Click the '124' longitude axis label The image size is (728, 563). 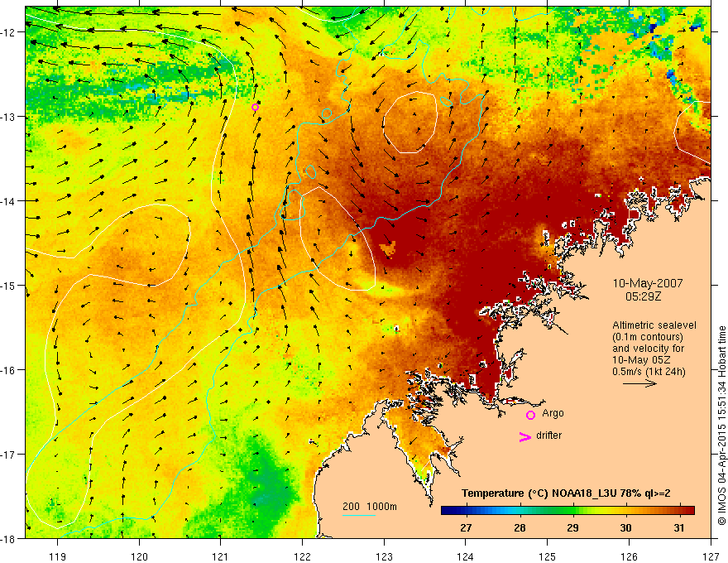[x=466, y=556]
